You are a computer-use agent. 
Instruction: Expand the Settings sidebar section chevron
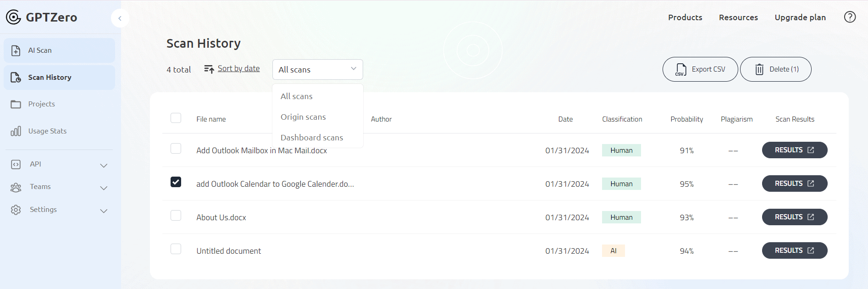pos(104,211)
